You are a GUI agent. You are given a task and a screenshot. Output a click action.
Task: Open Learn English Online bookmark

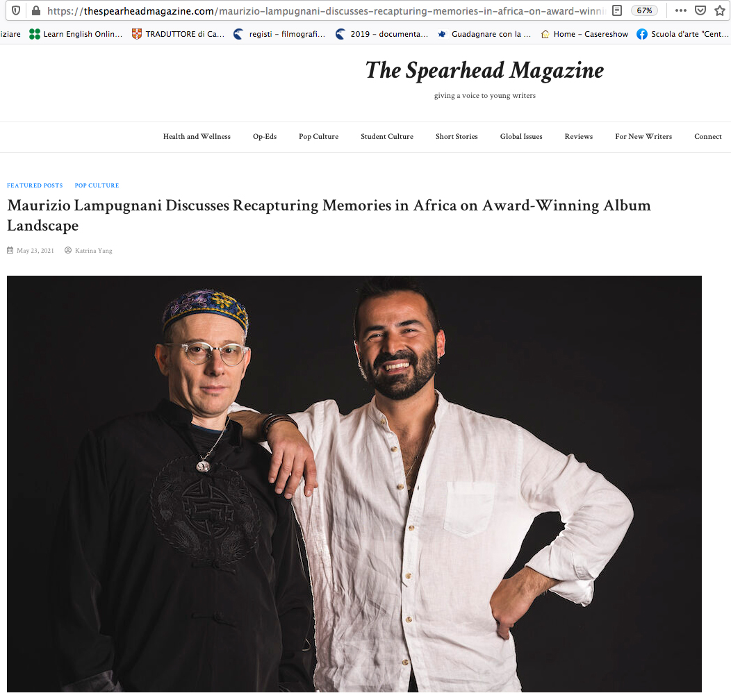pyautogui.click(x=76, y=34)
